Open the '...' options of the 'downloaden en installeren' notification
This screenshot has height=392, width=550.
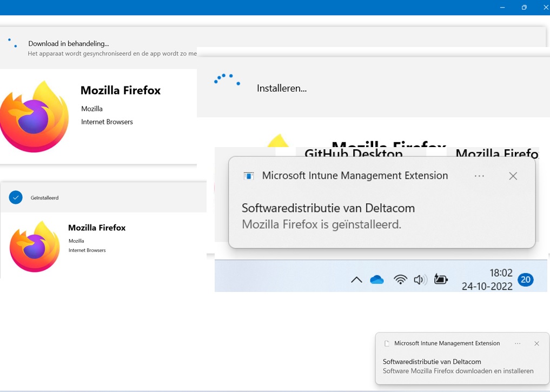518,344
